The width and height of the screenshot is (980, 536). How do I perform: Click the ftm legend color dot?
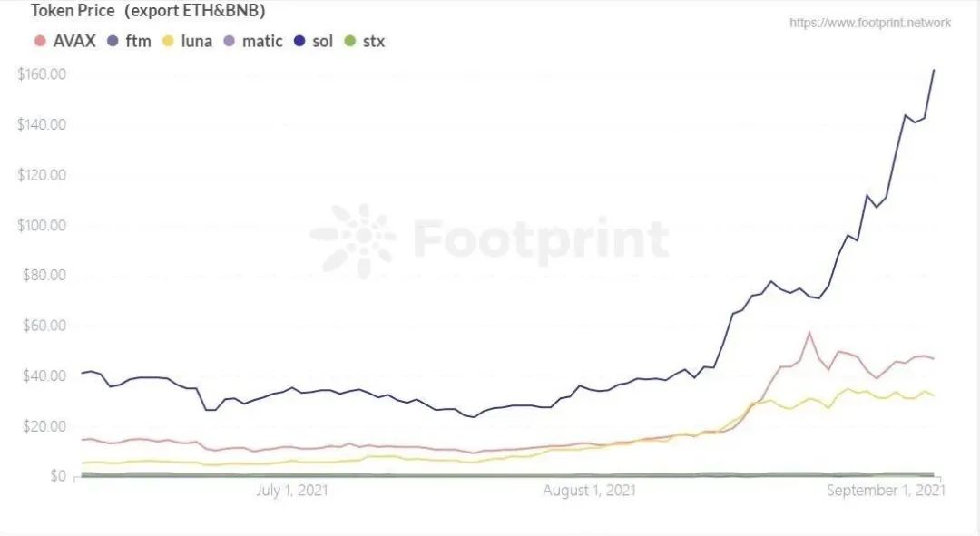click(113, 41)
